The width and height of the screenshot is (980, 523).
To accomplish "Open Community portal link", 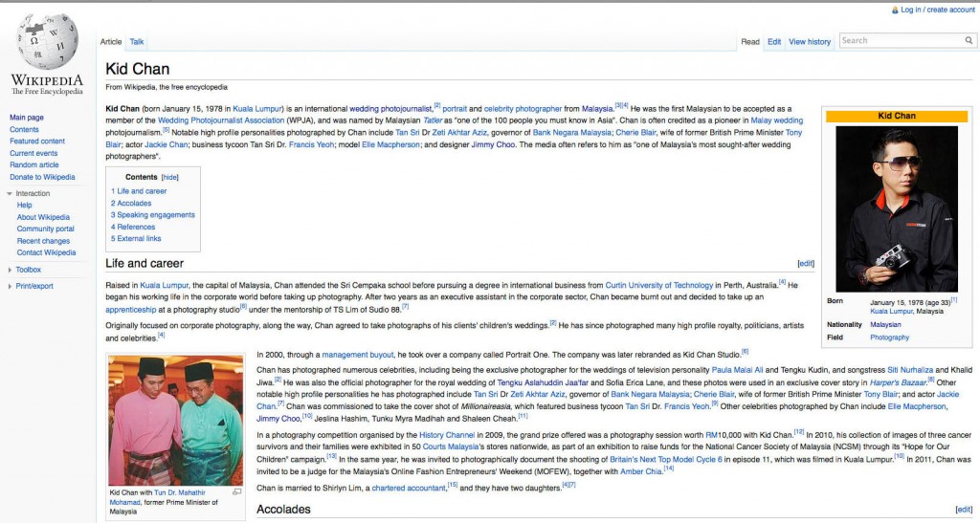I will point(46,229).
